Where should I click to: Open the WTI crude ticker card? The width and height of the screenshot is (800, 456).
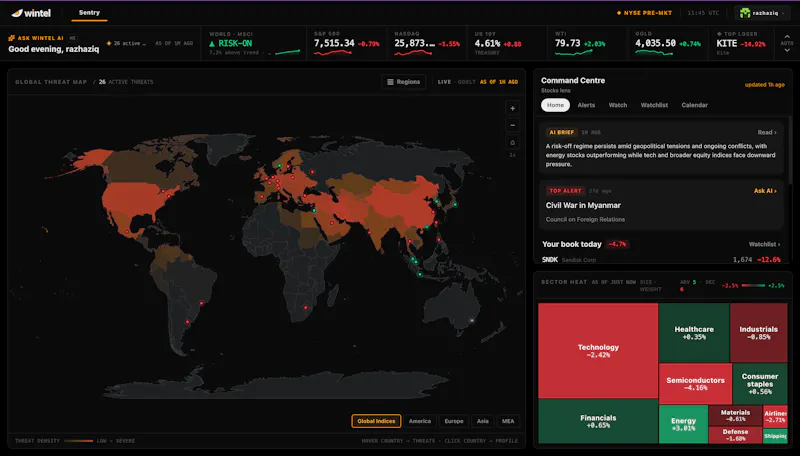click(x=587, y=43)
